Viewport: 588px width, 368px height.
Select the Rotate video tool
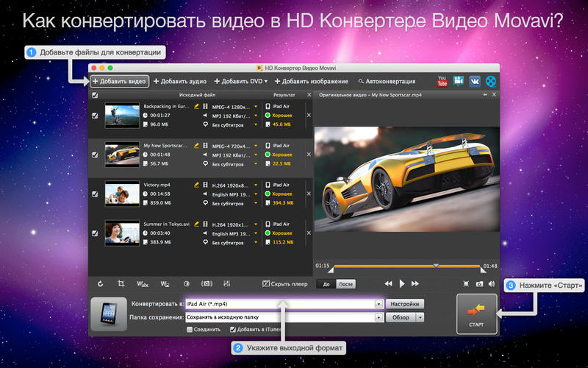101,284
